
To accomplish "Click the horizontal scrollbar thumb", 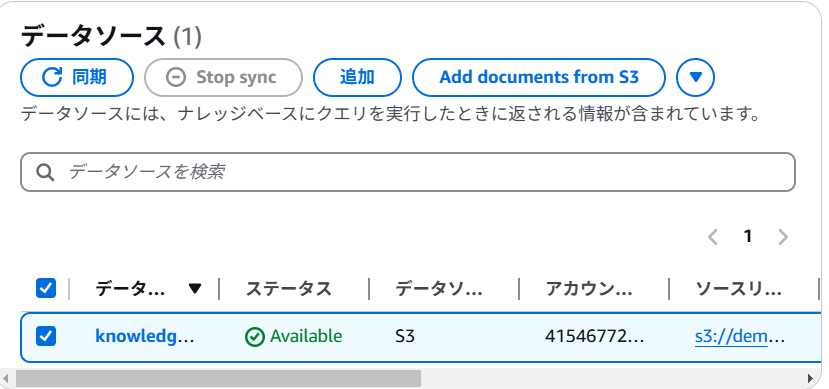I will pyautogui.click(x=218, y=378).
